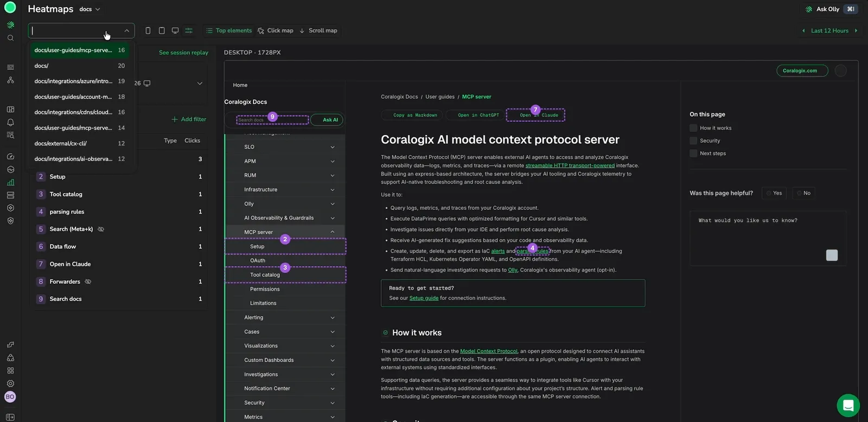Open the list-with-magnifier icon in left sidebar
This screenshot has width=868, height=422.
tap(10, 135)
